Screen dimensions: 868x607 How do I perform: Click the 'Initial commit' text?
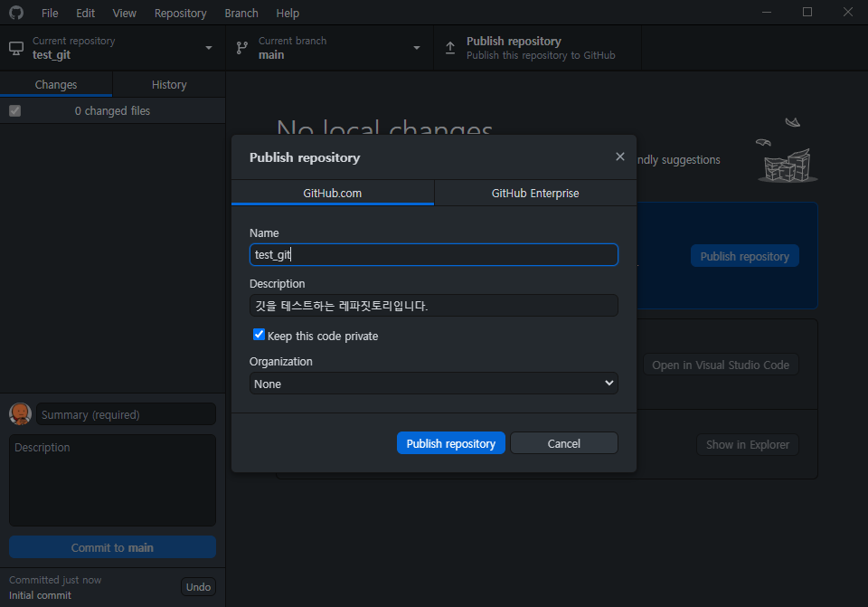pos(40,595)
